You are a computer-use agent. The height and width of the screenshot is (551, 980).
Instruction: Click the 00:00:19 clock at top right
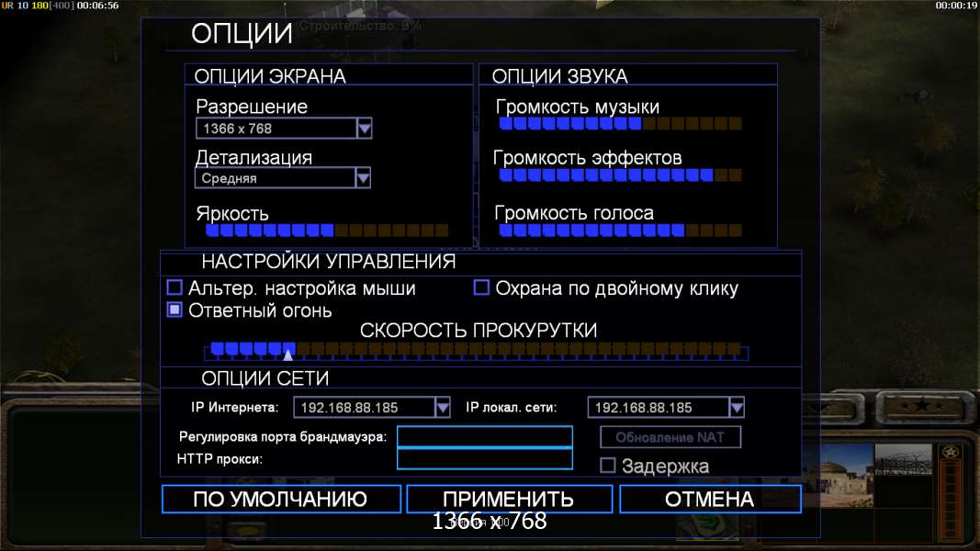(x=956, y=6)
